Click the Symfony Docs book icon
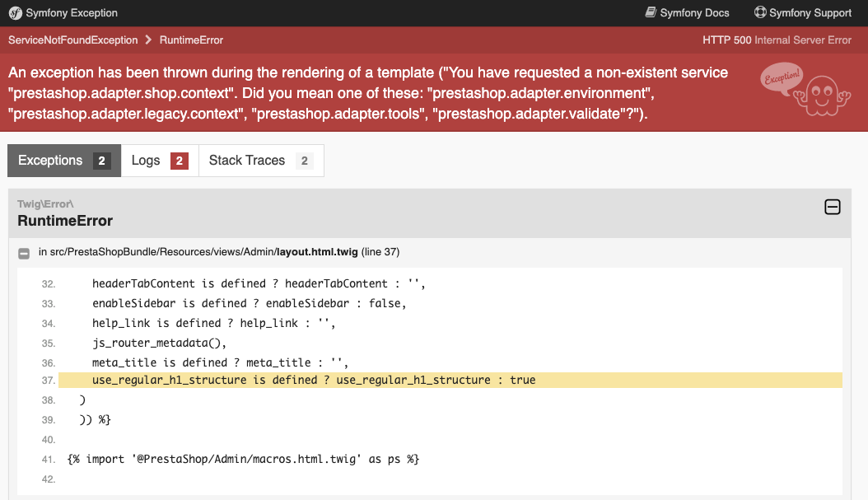The image size is (868, 500). 651,13
